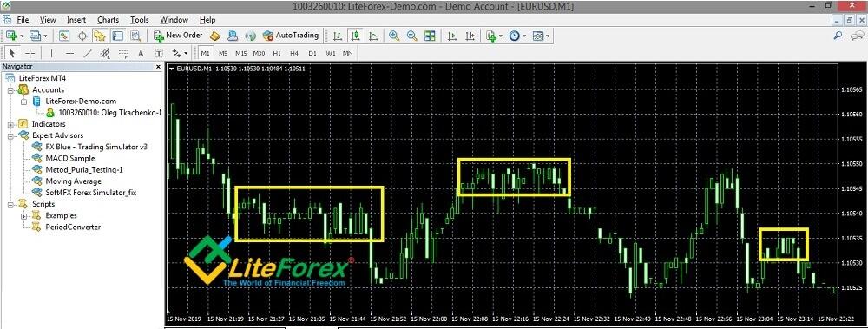Open the MQL5 community user icon
The width and height of the screenshot is (868, 329).
click(x=233, y=36)
